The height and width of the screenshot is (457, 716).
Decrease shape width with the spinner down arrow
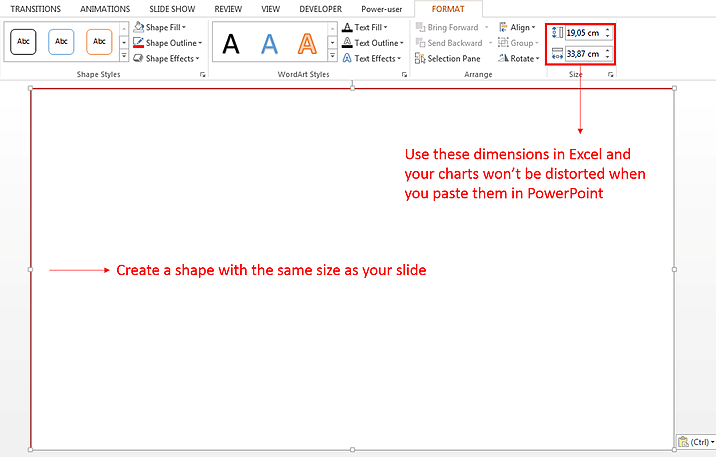[608, 57]
